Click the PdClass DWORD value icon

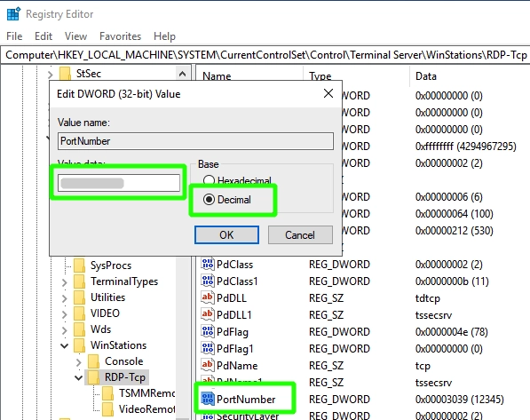[x=207, y=264]
